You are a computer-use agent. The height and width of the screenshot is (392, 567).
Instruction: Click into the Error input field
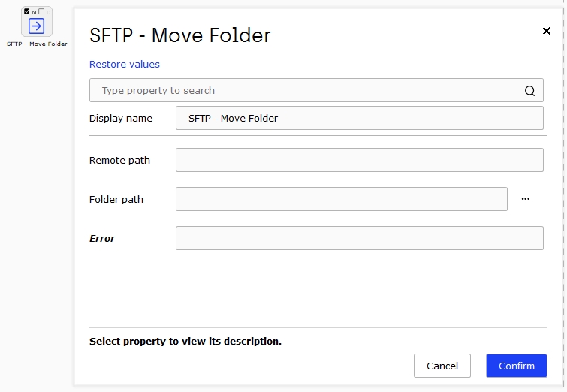click(x=360, y=238)
